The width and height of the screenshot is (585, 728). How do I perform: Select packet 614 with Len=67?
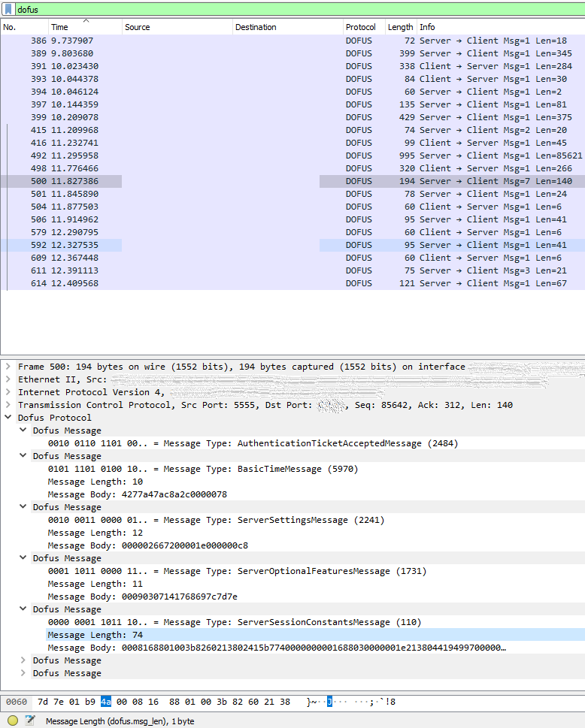pos(292,283)
